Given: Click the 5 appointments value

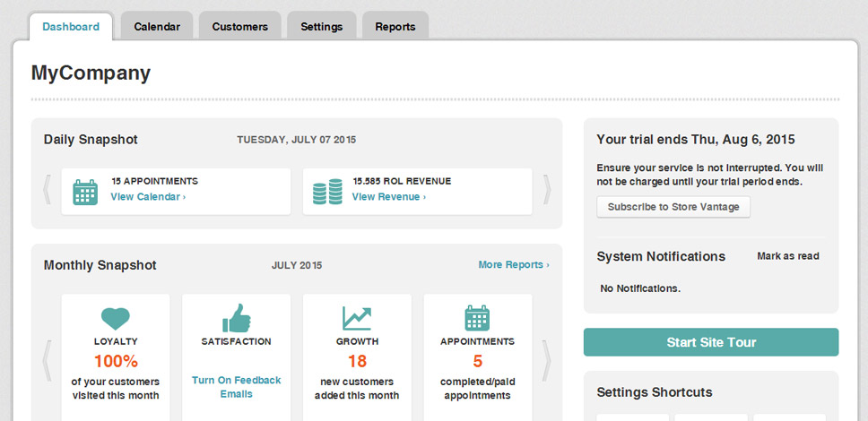Looking at the screenshot, I should point(477,361).
